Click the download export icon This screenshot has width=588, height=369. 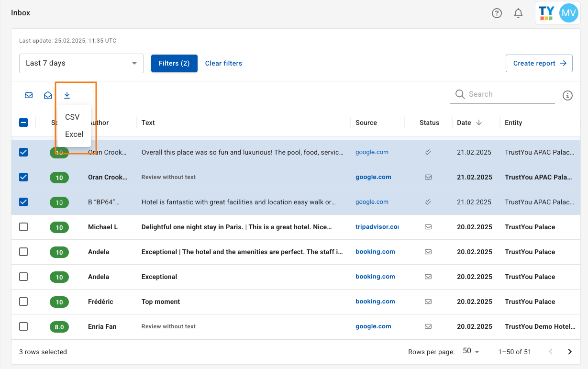(67, 95)
